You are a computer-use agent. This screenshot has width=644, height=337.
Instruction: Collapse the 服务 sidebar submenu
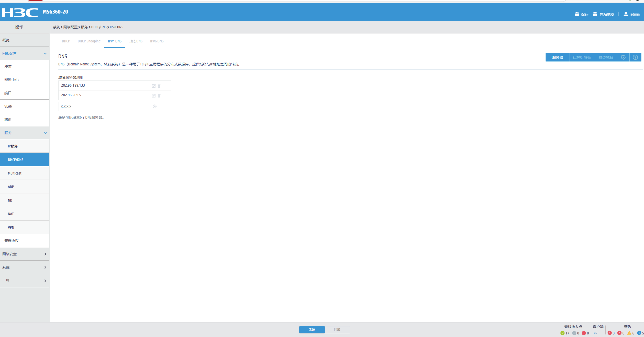45,133
